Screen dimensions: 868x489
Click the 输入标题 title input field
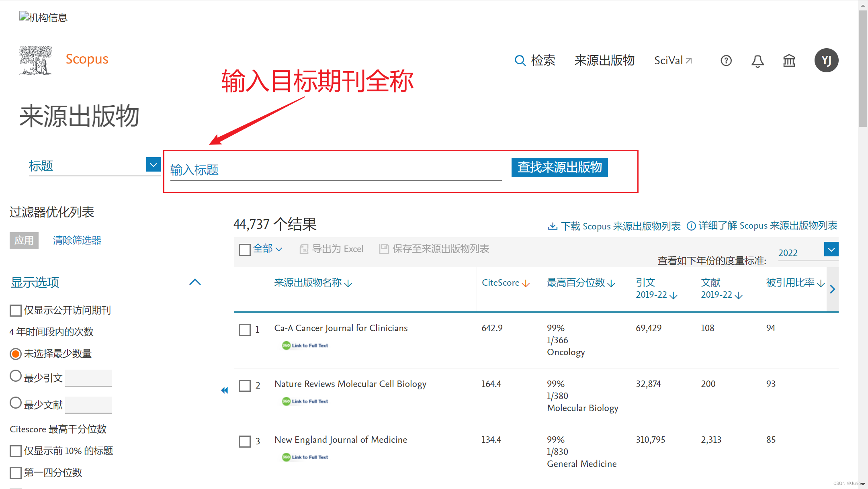point(336,170)
